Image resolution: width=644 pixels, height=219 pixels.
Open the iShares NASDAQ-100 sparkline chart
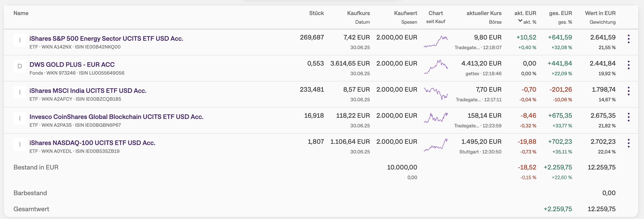click(x=436, y=145)
